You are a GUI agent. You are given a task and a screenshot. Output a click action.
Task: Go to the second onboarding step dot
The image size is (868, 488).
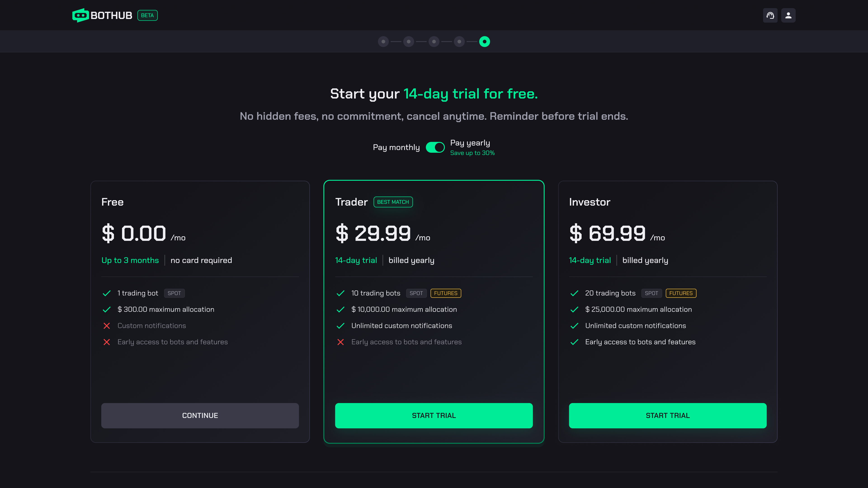coord(408,42)
